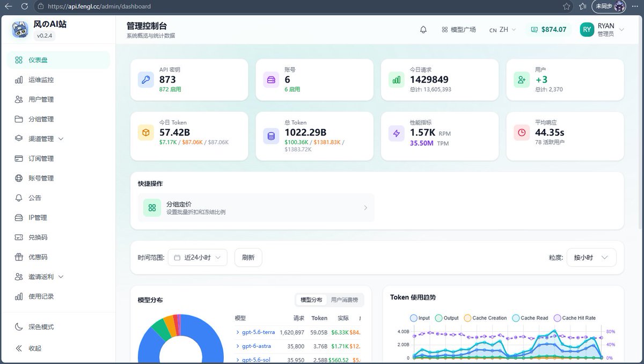Open the ZH language dropdown
Image resolution: width=644 pixels, height=364 pixels.
pos(502,30)
